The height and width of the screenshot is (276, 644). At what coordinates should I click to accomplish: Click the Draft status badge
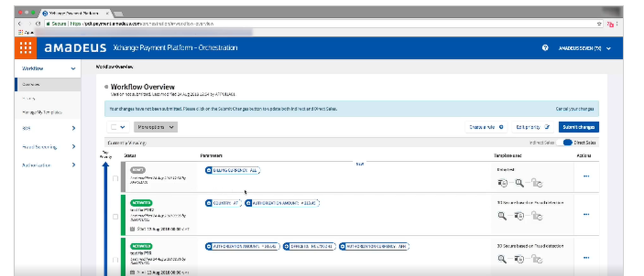tap(138, 170)
